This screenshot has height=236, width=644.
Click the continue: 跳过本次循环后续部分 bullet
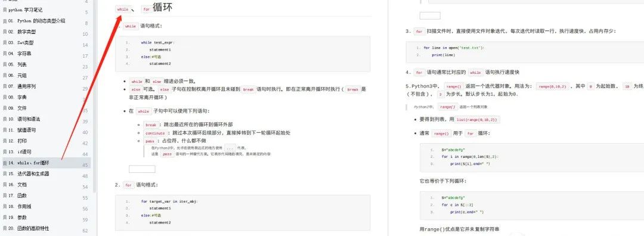217,133
